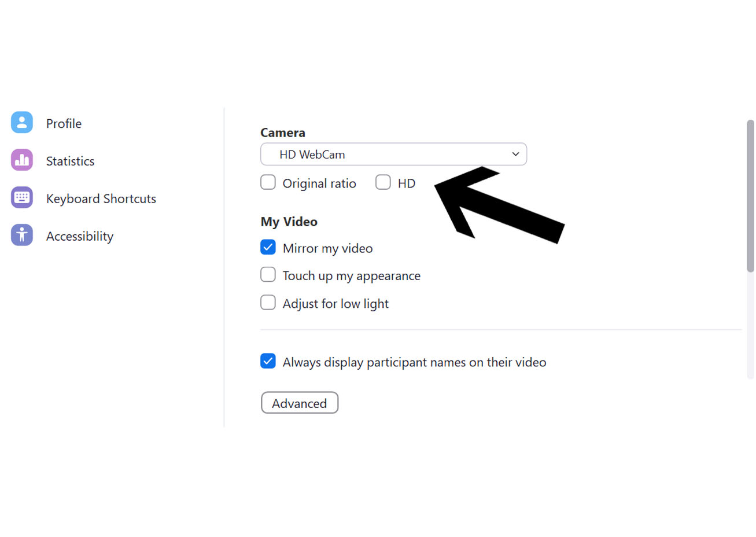The width and height of the screenshot is (756, 537).
Task: Enable the Original ratio checkbox
Action: pyautogui.click(x=268, y=183)
